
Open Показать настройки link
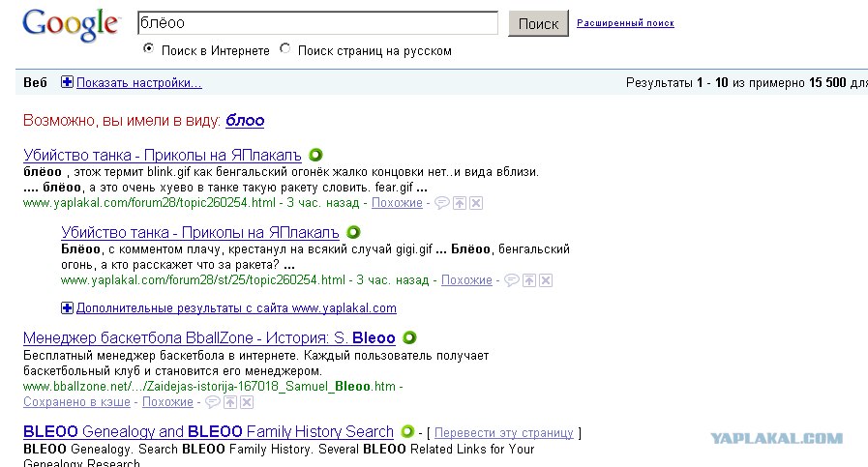click(x=139, y=83)
